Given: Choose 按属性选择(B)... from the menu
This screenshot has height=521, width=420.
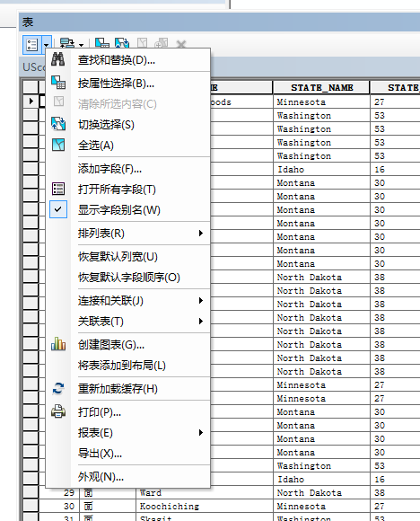Looking at the screenshot, I should click(127, 83).
